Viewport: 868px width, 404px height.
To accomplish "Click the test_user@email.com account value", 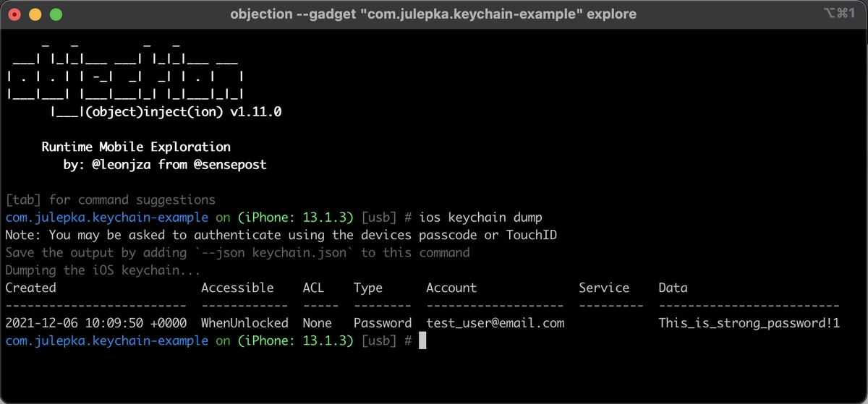I will [495, 323].
